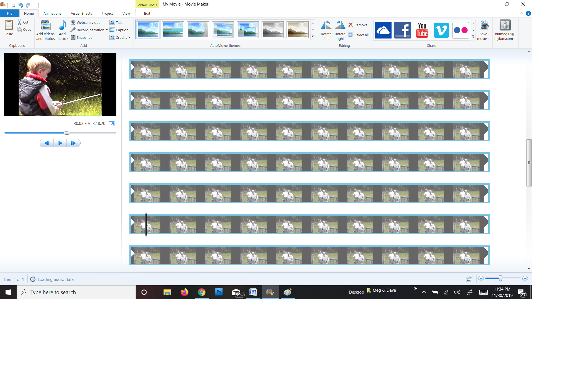Save project with the floppy disk icon
Viewport: 588px width, 385px height.
13,5
